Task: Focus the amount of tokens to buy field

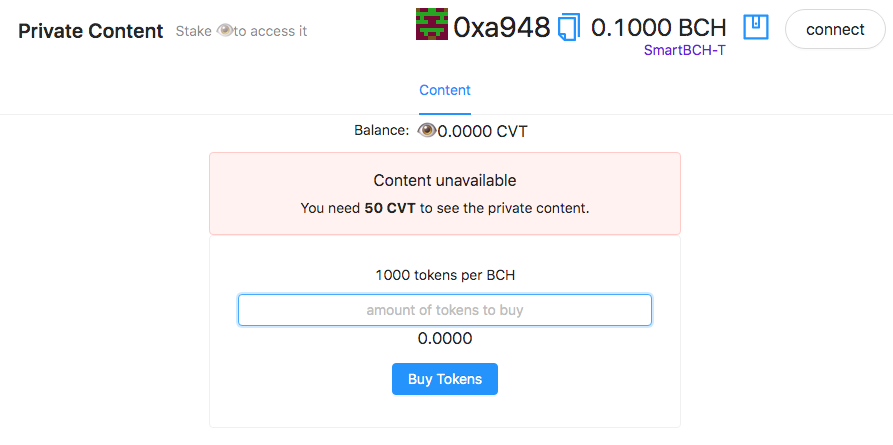Action: pos(445,310)
